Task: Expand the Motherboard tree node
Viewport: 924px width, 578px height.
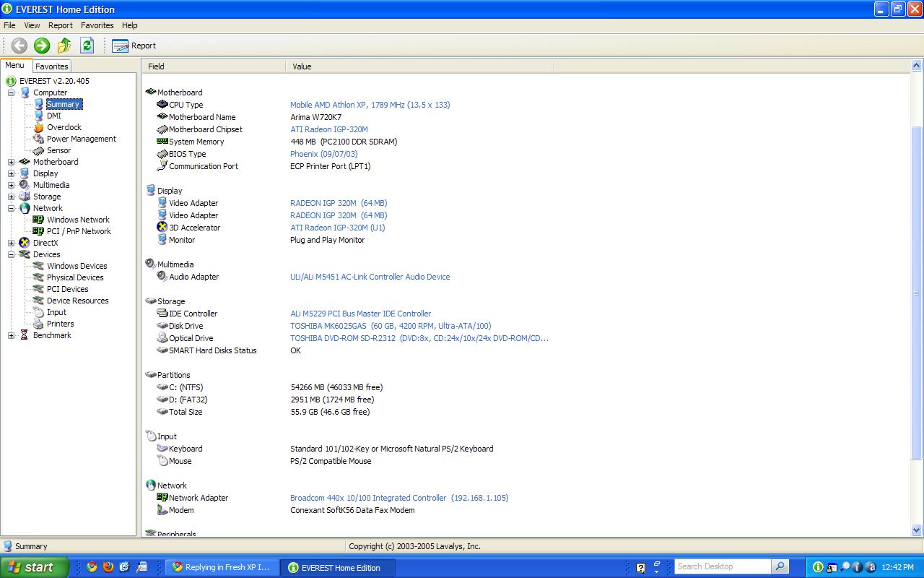Action: pos(11,162)
